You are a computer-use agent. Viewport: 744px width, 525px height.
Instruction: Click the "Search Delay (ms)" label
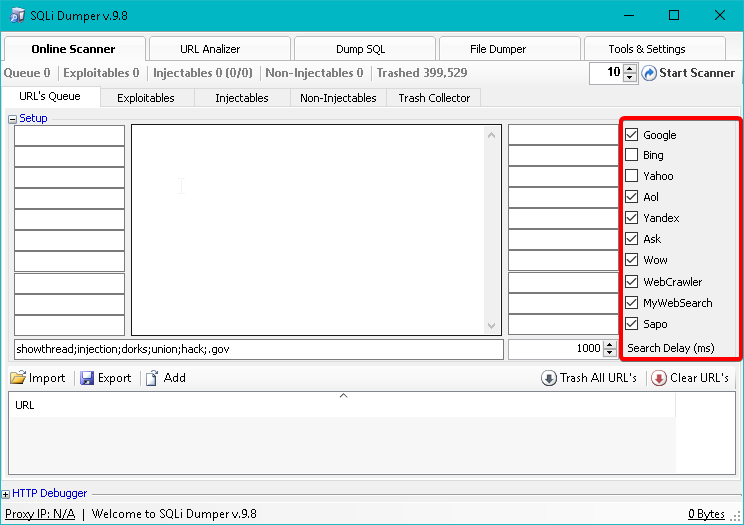point(670,348)
